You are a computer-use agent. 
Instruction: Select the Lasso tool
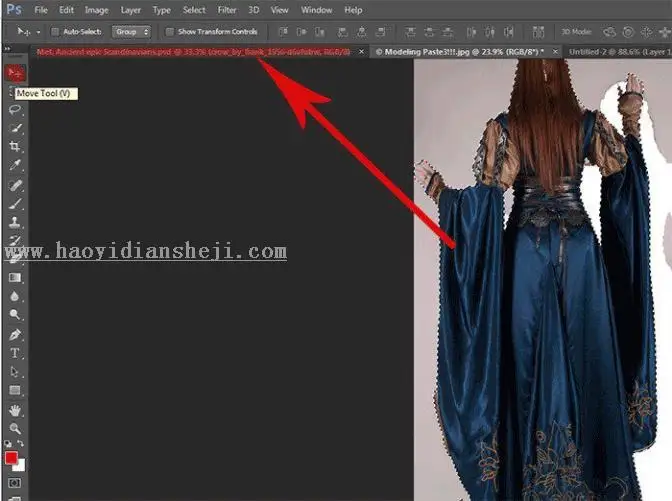click(15, 109)
